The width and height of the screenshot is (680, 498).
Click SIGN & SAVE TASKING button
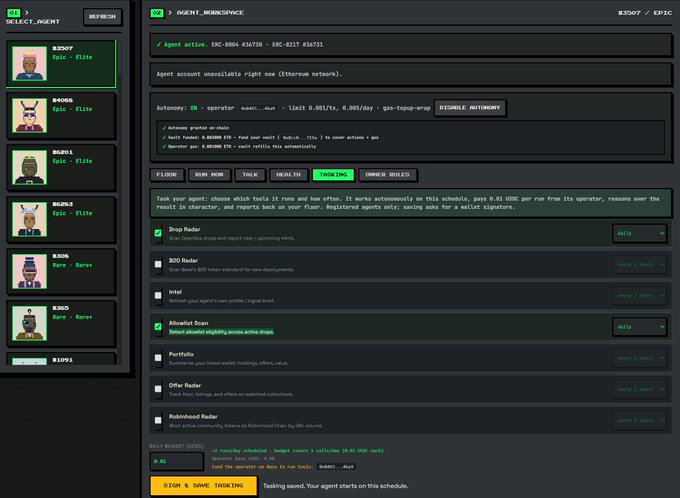pyautogui.click(x=203, y=485)
